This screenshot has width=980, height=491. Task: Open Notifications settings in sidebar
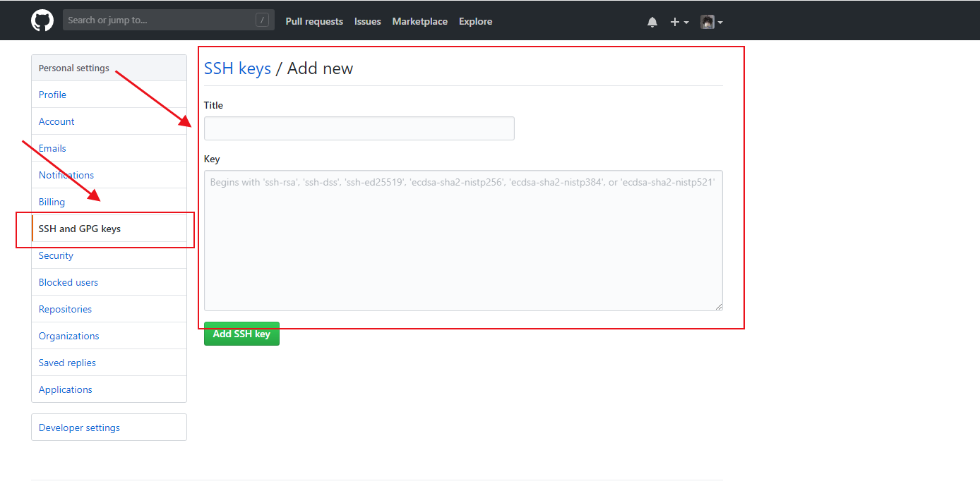coord(109,175)
